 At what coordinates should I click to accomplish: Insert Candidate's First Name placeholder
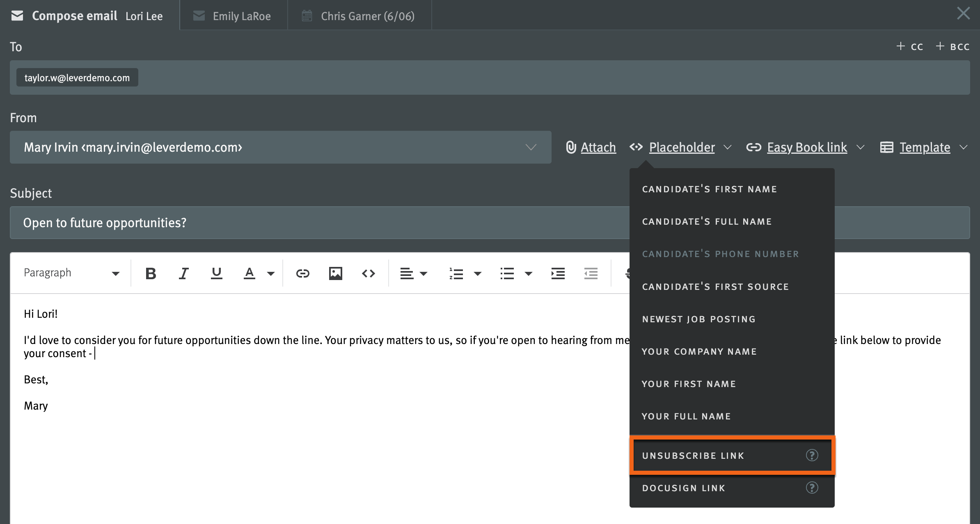(x=732, y=189)
